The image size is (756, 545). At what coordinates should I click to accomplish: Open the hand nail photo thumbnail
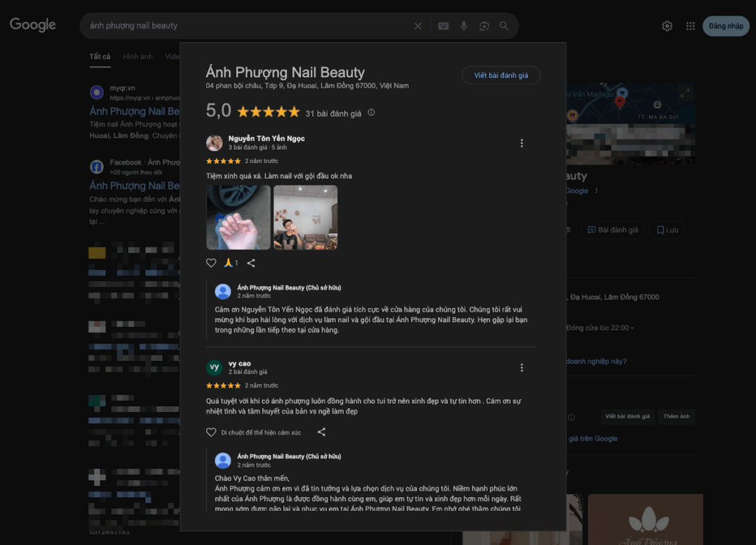point(238,217)
